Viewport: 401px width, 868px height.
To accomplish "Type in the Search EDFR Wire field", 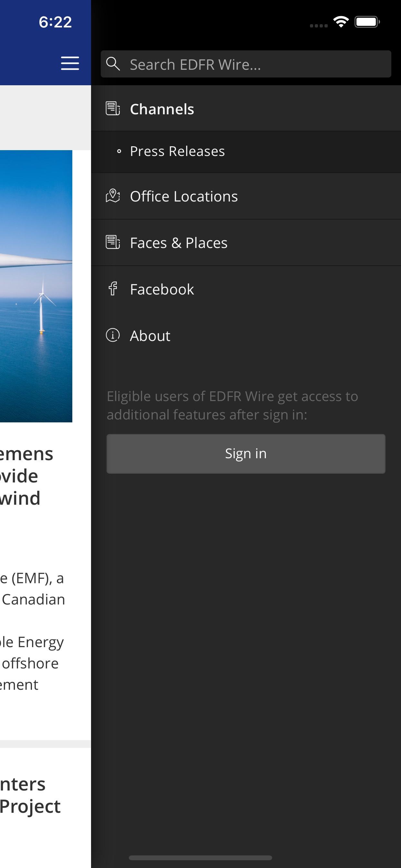I will coord(256,64).
